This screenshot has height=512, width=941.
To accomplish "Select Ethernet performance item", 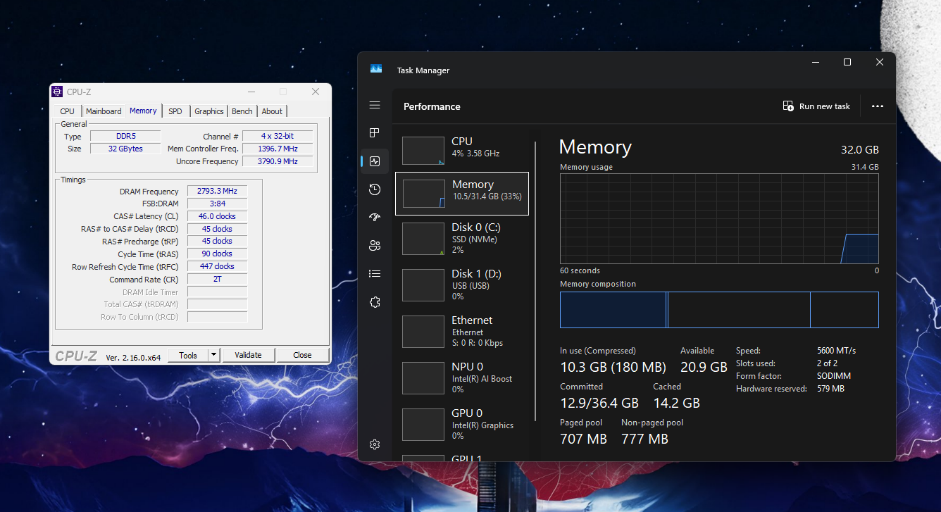I will click(462, 332).
